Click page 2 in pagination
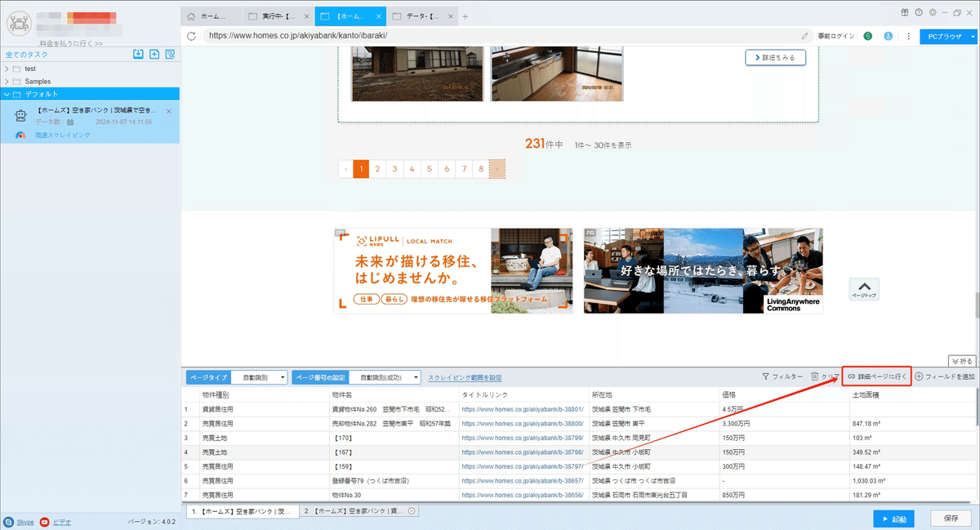This screenshot has height=530, width=980. [x=377, y=169]
